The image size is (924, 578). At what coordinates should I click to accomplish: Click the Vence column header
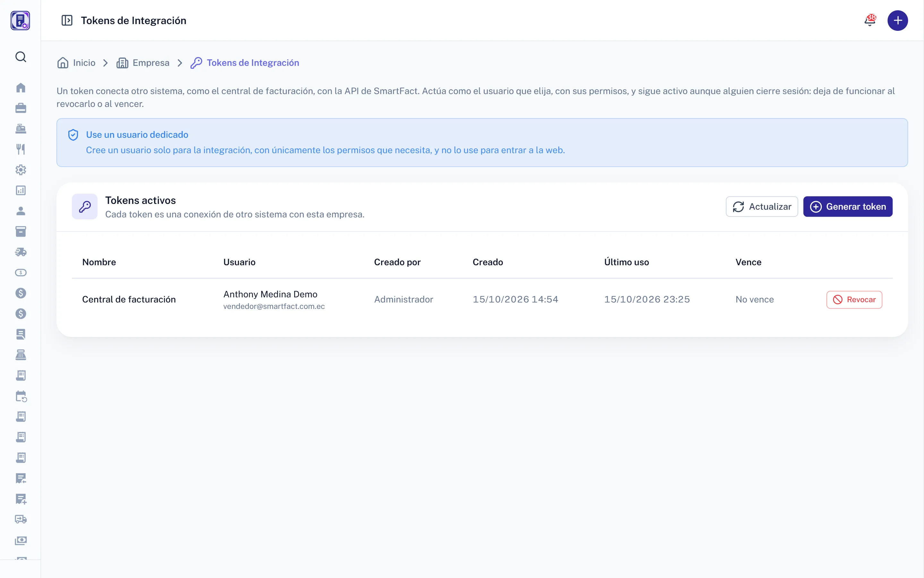point(749,262)
